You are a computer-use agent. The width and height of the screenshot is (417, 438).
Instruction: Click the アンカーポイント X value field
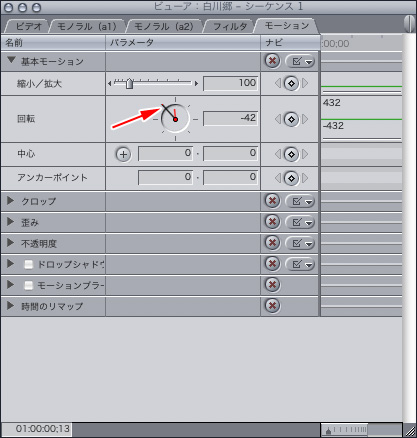coord(166,178)
